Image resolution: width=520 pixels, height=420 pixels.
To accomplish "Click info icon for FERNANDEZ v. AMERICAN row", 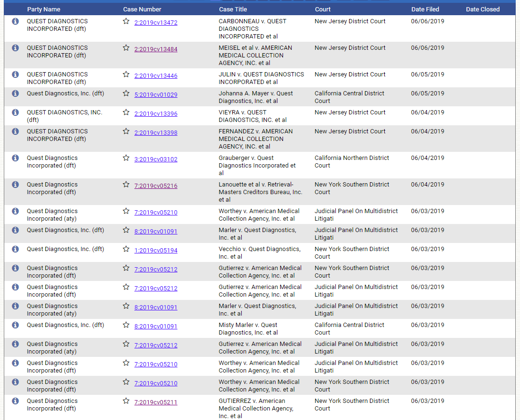I will pyautogui.click(x=15, y=131).
